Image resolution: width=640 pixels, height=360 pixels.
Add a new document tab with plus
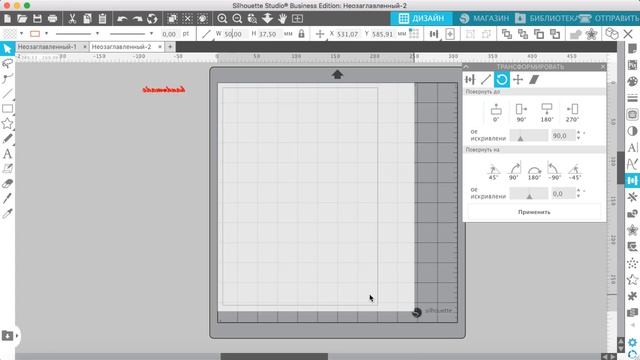pos(170,47)
